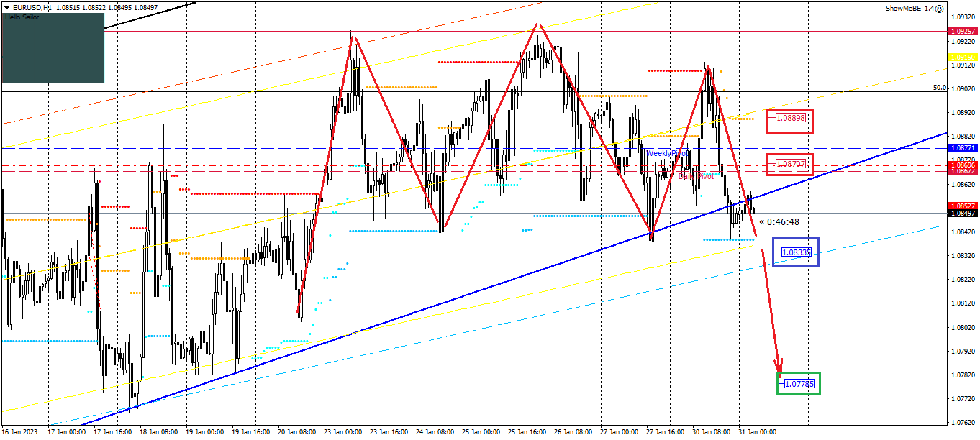Click the black 1.08497 current price tag
This screenshot has height=440, width=980.
pos(963,213)
